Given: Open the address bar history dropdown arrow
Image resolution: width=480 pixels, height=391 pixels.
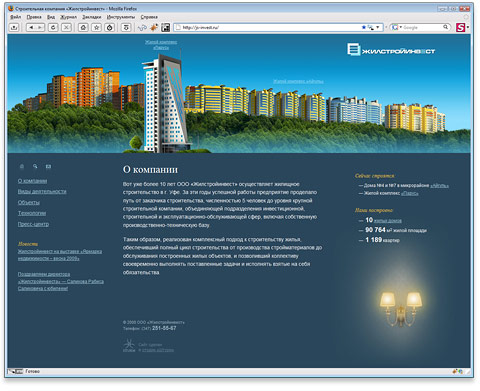Looking at the screenshot, I should point(378,27).
